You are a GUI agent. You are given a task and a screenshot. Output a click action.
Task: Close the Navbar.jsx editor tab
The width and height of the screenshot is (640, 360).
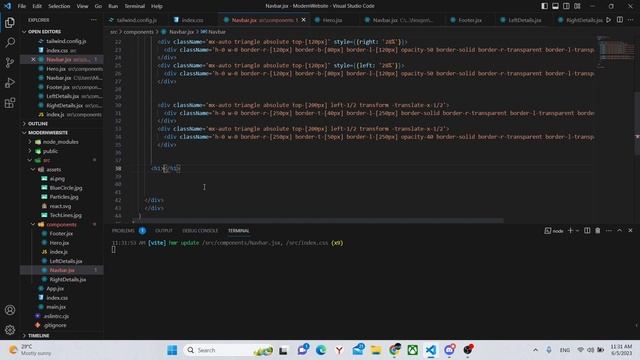pyautogui.click(x=303, y=20)
